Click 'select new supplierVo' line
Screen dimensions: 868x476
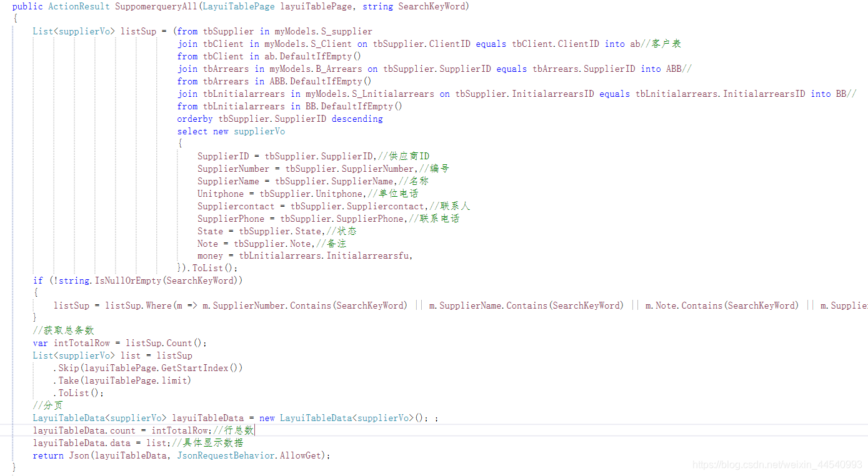tap(231, 131)
